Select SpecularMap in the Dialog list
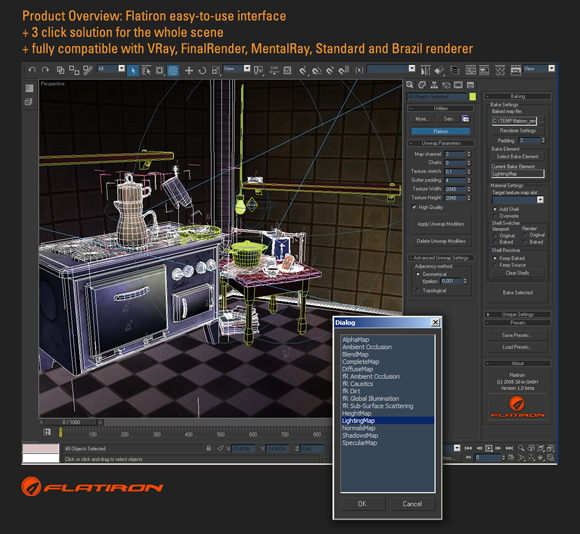The image size is (580, 534). click(x=359, y=443)
